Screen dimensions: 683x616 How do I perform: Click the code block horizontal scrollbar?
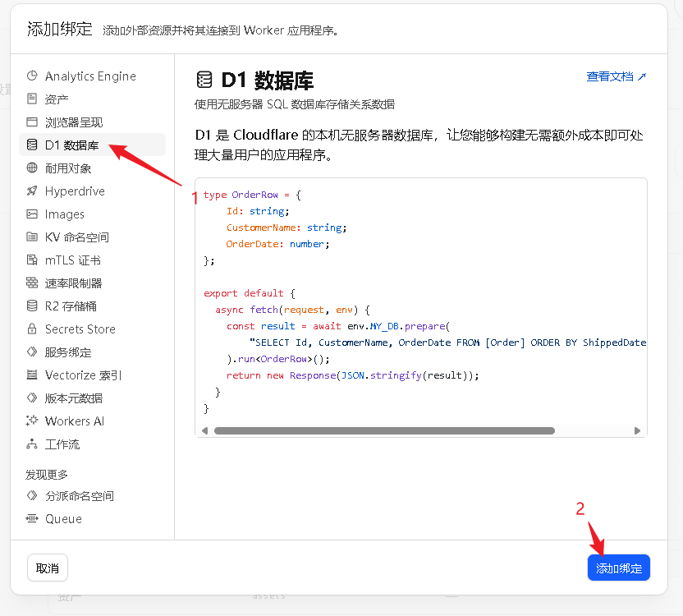[x=384, y=430]
